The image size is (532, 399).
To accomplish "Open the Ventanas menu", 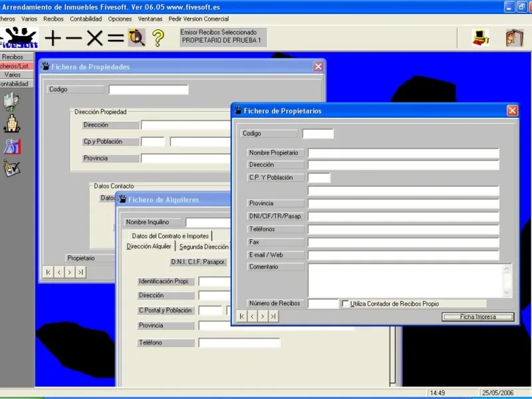I will pos(150,19).
